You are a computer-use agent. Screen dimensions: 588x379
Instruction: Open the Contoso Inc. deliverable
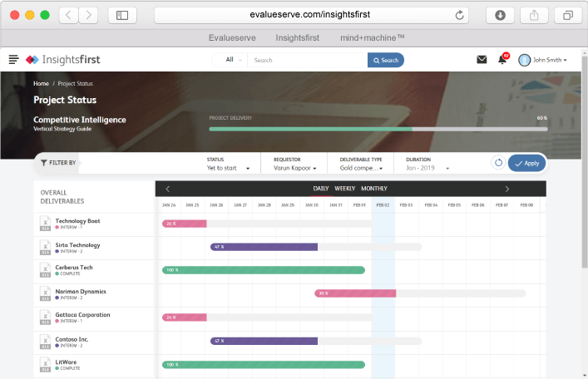click(x=72, y=339)
